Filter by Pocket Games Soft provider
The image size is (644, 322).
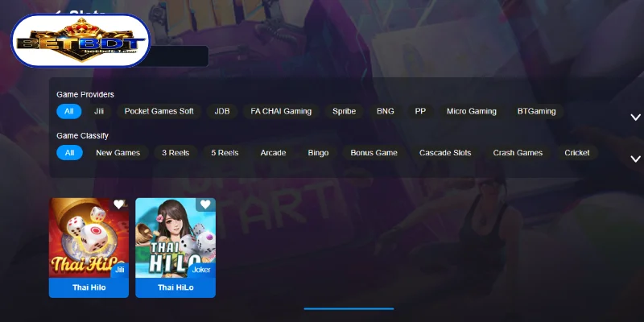(159, 111)
